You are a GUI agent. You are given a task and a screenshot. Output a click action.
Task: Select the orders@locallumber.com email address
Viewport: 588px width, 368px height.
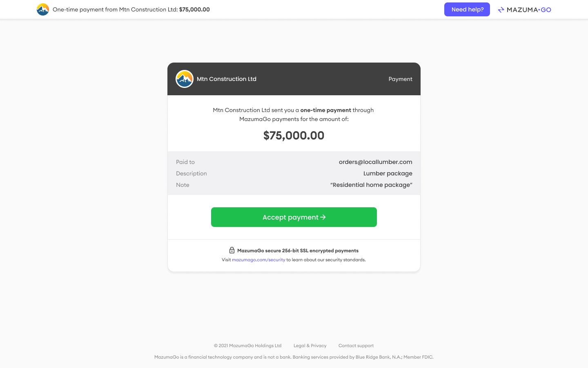[376, 162]
